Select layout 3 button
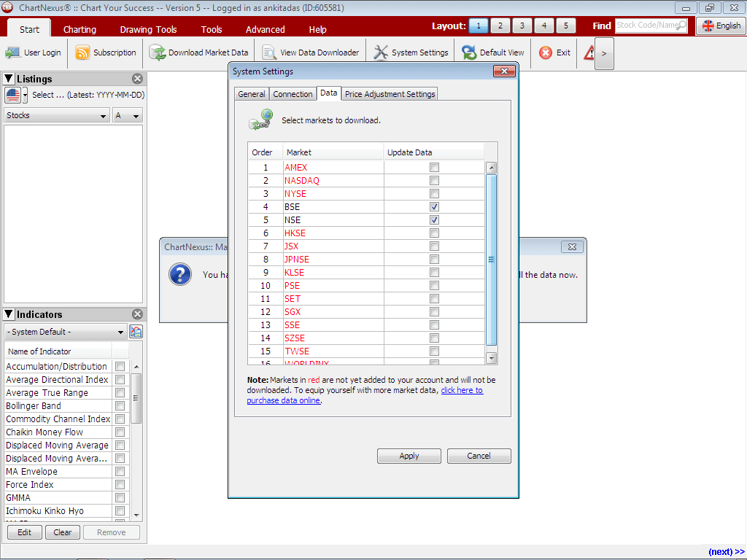The width and height of the screenshot is (747, 560). pyautogui.click(x=522, y=26)
